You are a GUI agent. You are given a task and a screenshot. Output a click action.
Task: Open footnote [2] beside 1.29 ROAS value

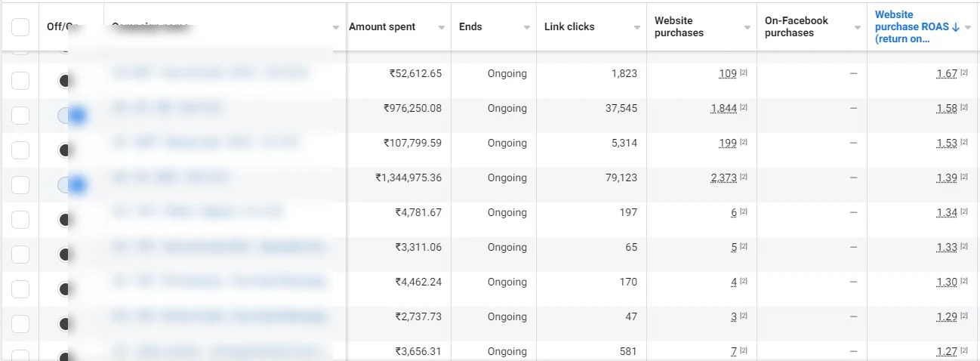(964, 316)
